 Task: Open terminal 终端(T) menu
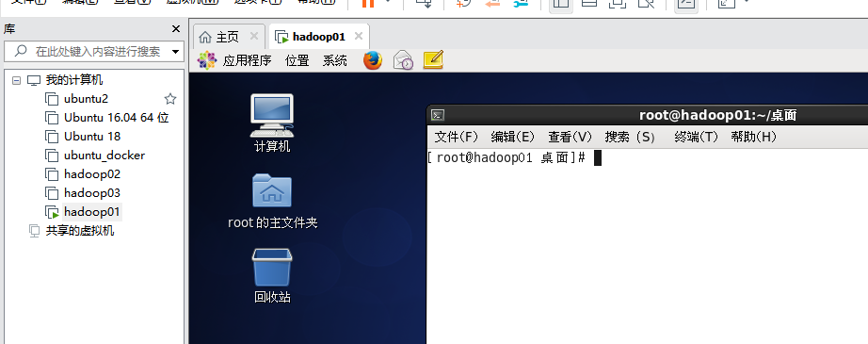point(697,137)
